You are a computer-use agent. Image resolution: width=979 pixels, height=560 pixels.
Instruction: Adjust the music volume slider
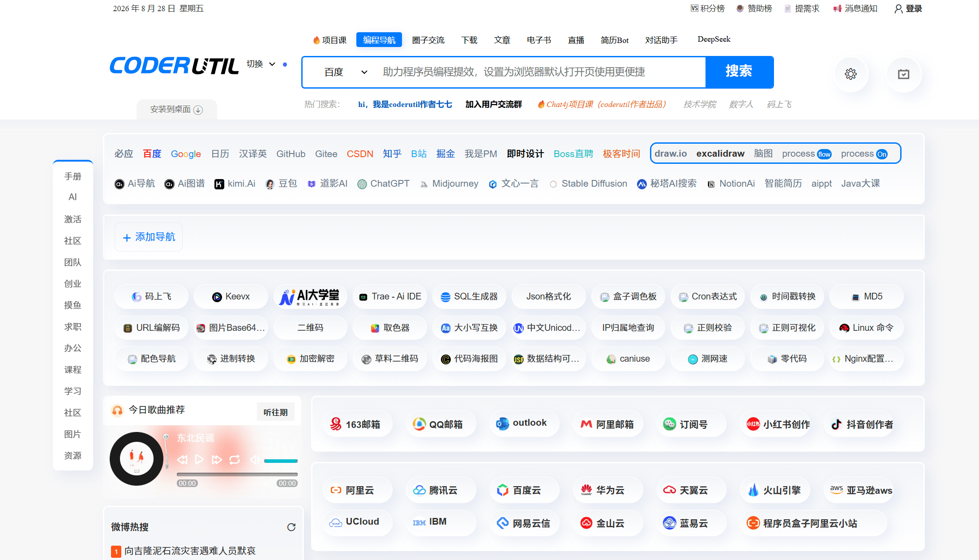(x=281, y=461)
